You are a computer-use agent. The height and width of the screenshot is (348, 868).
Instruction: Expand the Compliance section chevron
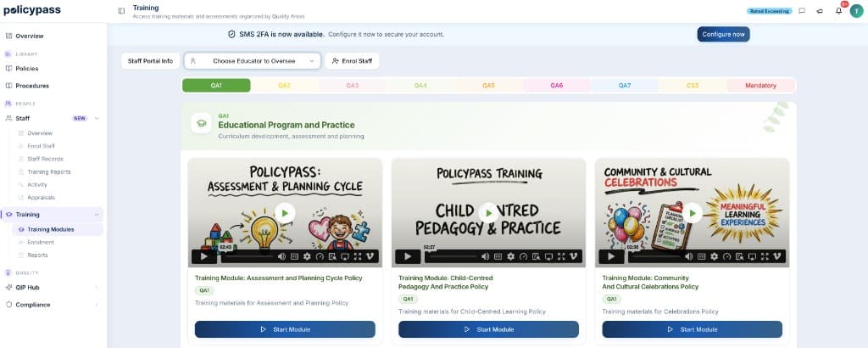[97, 305]
